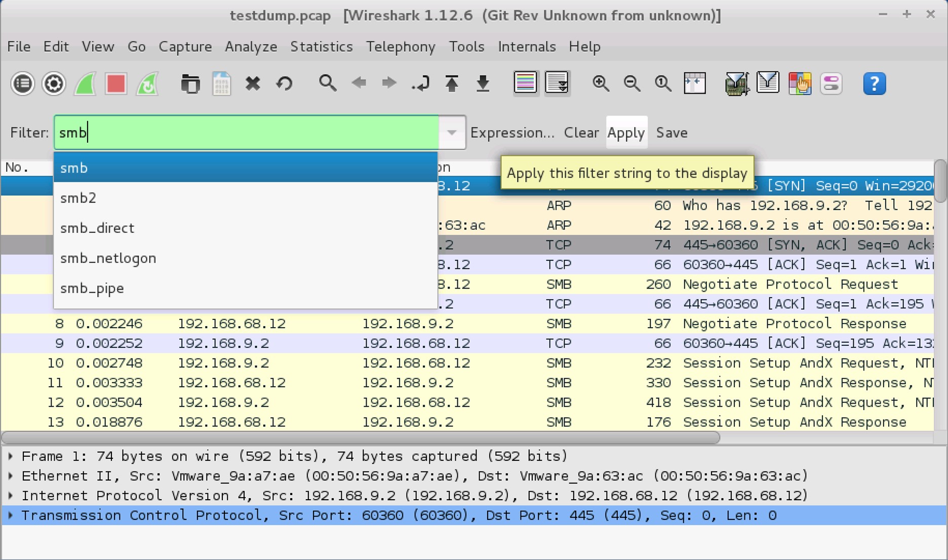
Task: Toggle auto scroll in live capture
Action: click(x=557, y=83)
